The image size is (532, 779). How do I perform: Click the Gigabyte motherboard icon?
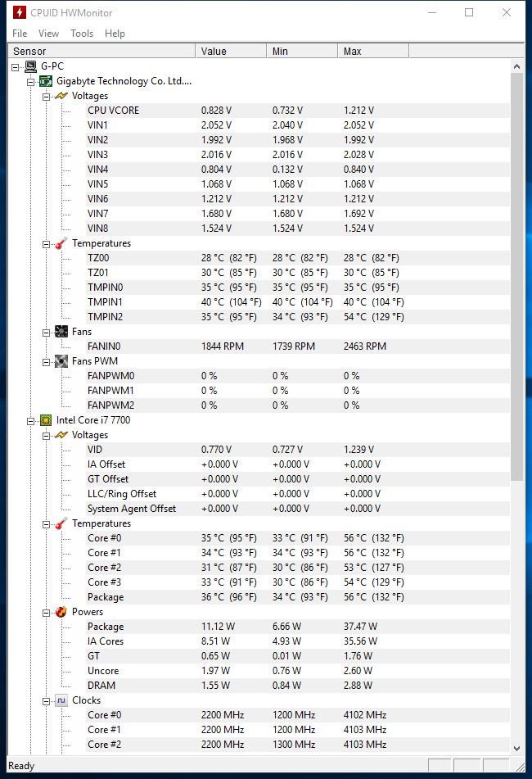coord(46,81)
